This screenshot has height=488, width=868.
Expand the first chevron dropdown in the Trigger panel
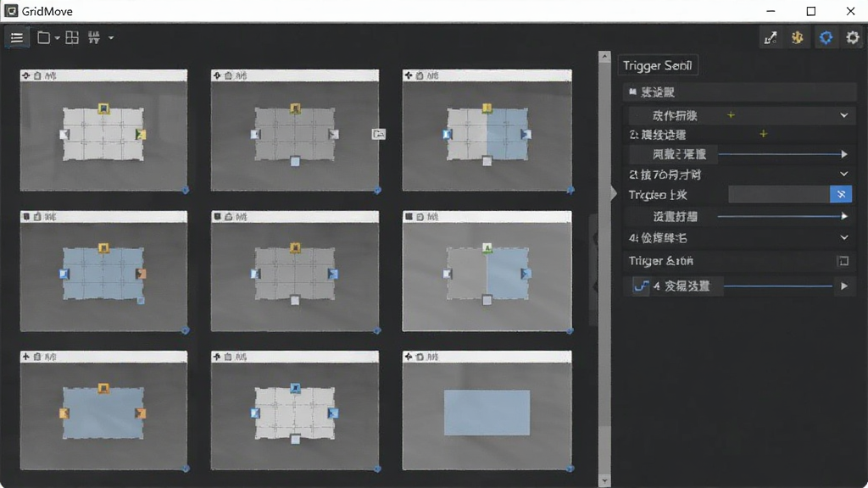coord(843,115)
